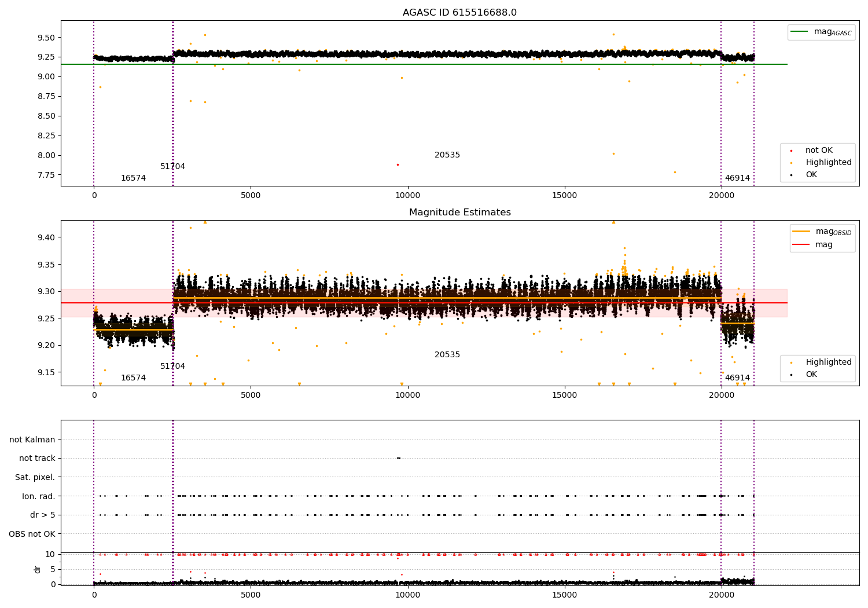This screenshot has width=868, height=608.
Task: Click the 8.75 y-axis tick in top plot
Action: coord(46,96)
